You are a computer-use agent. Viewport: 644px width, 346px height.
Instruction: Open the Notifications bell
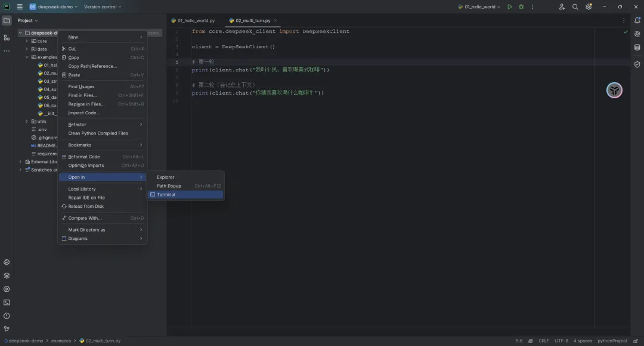637,20
